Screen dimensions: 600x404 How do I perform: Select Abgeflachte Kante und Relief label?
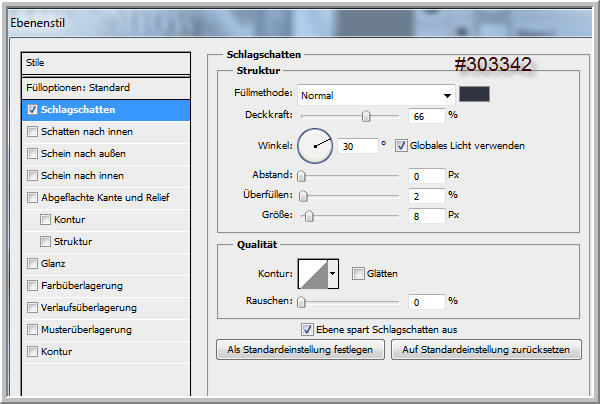(105, 198)
